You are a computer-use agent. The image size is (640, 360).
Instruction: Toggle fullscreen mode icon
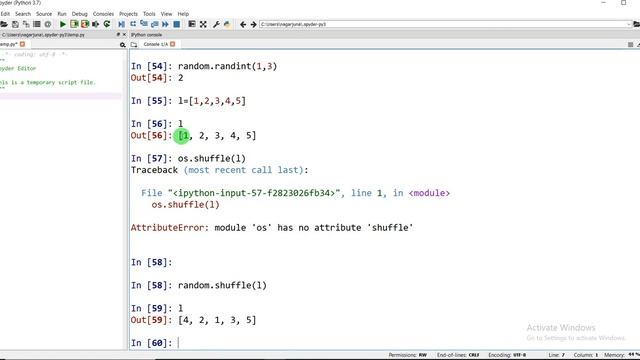click(x=203, y=24)
